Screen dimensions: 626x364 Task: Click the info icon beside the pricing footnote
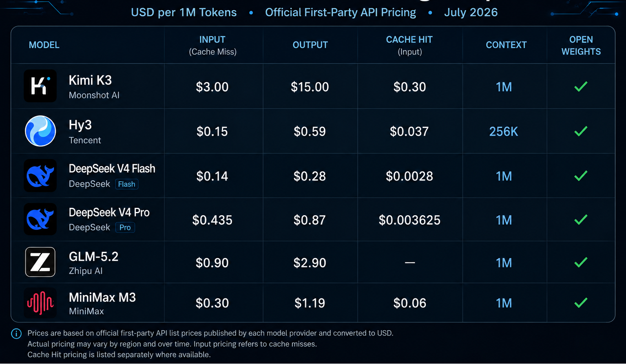click(16, 334)
